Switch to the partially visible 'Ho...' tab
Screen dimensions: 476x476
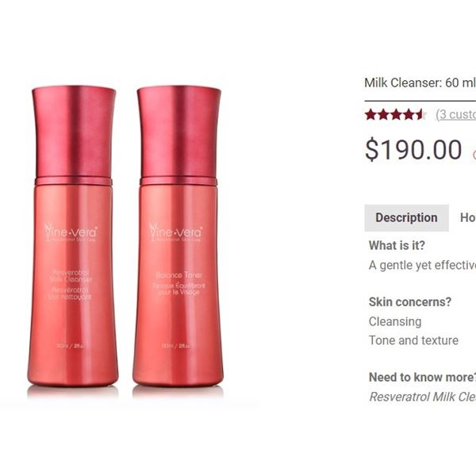[468, 217]
